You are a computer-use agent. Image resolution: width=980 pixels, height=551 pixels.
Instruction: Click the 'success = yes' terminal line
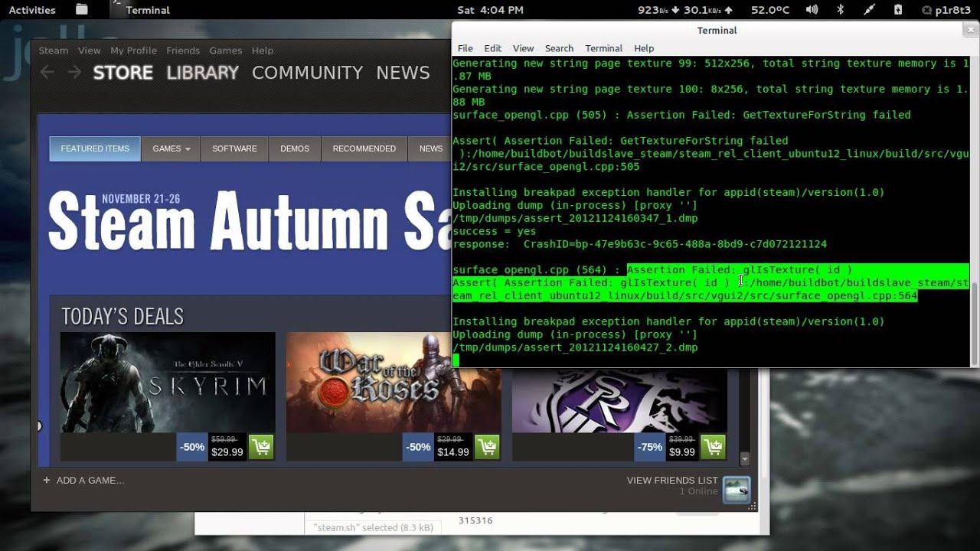495,231
